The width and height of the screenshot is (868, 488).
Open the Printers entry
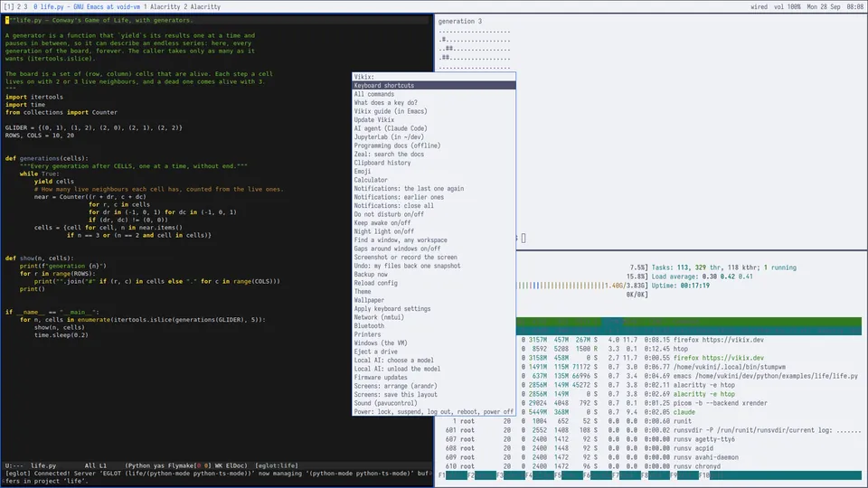434,334
